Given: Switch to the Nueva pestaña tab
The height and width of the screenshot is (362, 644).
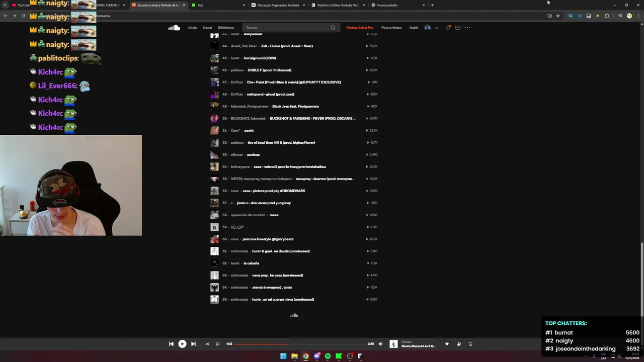Looking at the screenshot, I should click(397, 5).
